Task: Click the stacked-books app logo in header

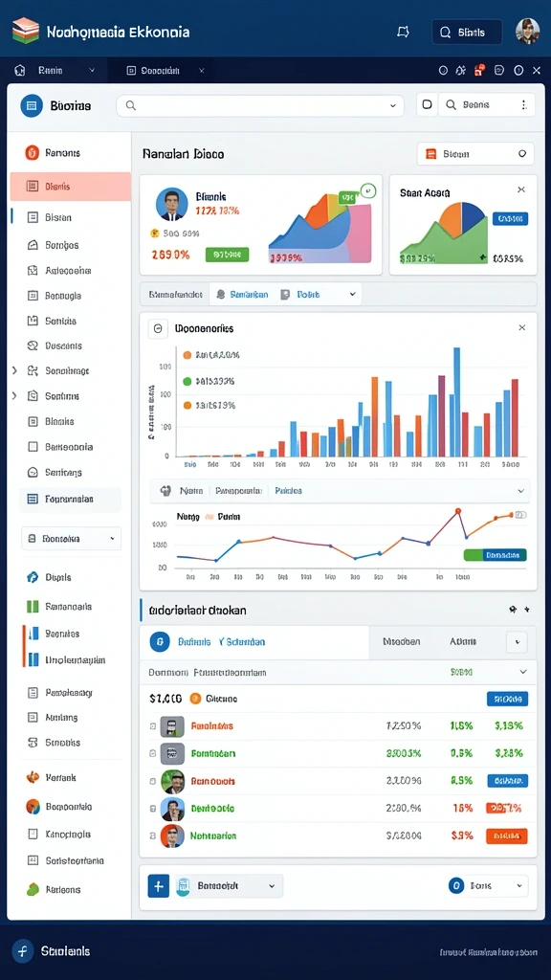Action: point(26,31)
